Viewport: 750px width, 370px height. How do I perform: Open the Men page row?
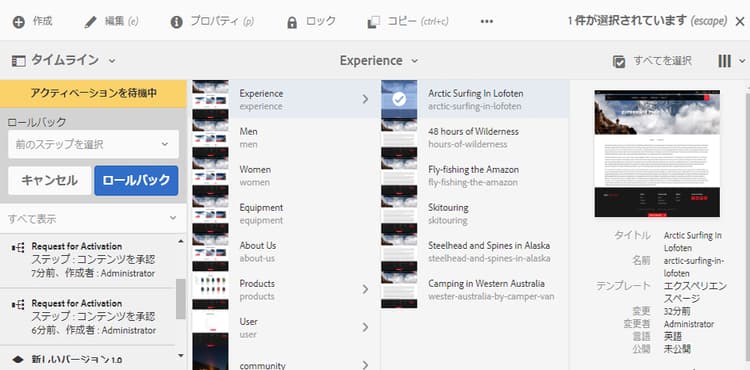click(x=285, y=137)
